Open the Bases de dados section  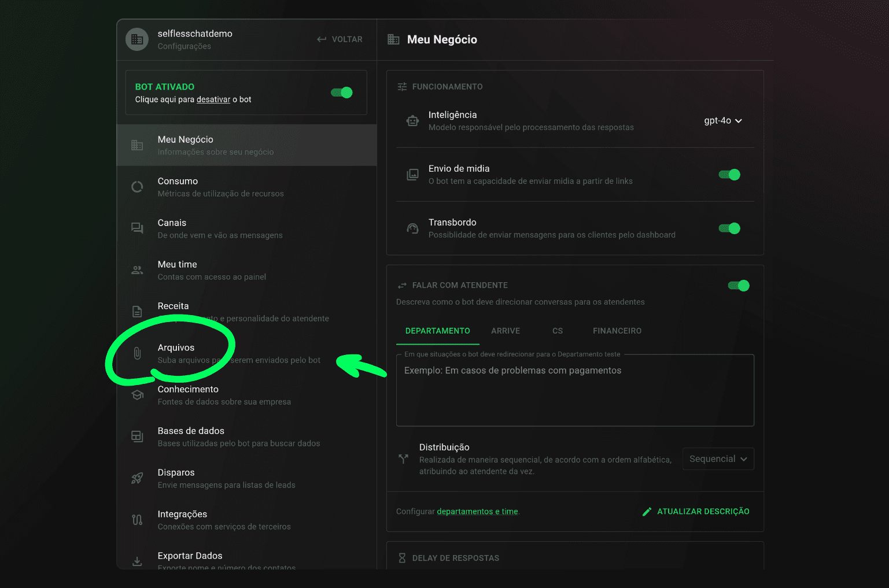coord(247,437)
